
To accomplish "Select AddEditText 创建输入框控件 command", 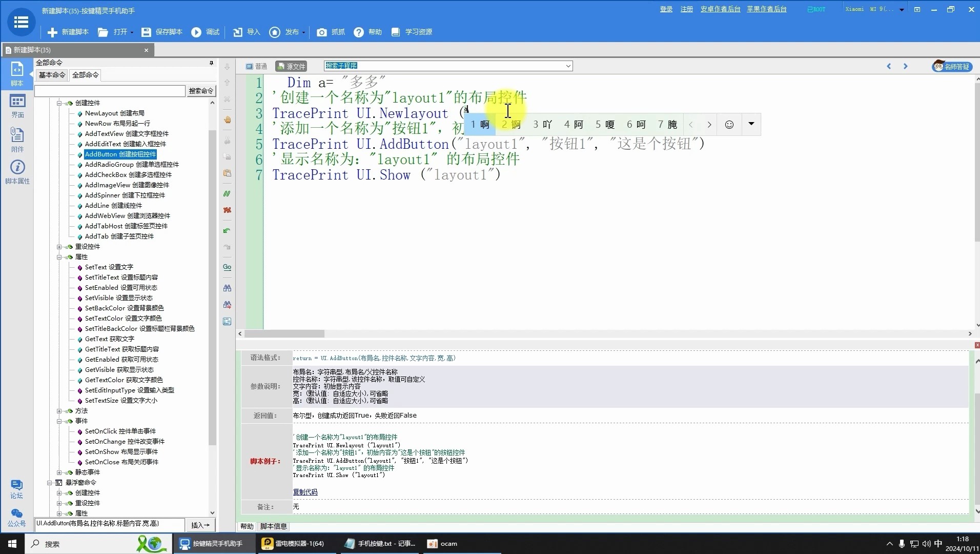I will click(125, 144).
